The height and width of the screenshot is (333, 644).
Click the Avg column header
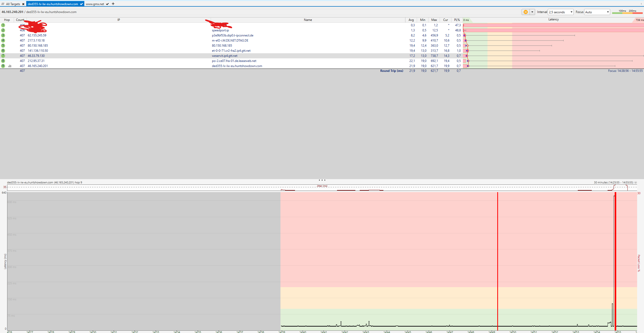click(x=411, y=20)
